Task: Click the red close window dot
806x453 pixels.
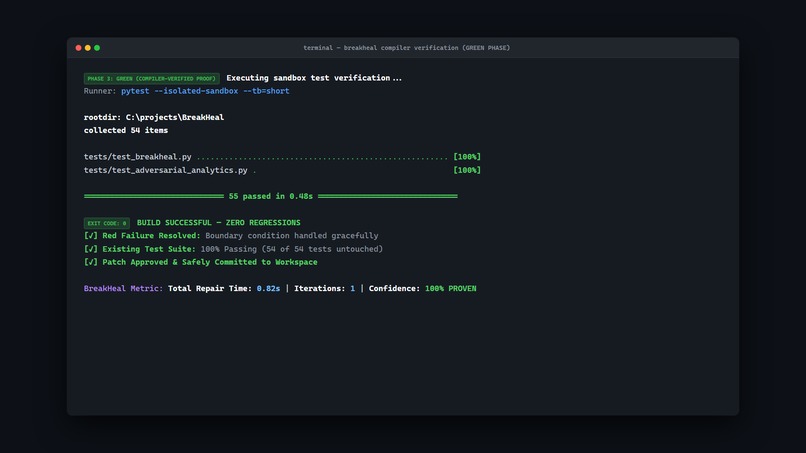Action: [78, 48]
